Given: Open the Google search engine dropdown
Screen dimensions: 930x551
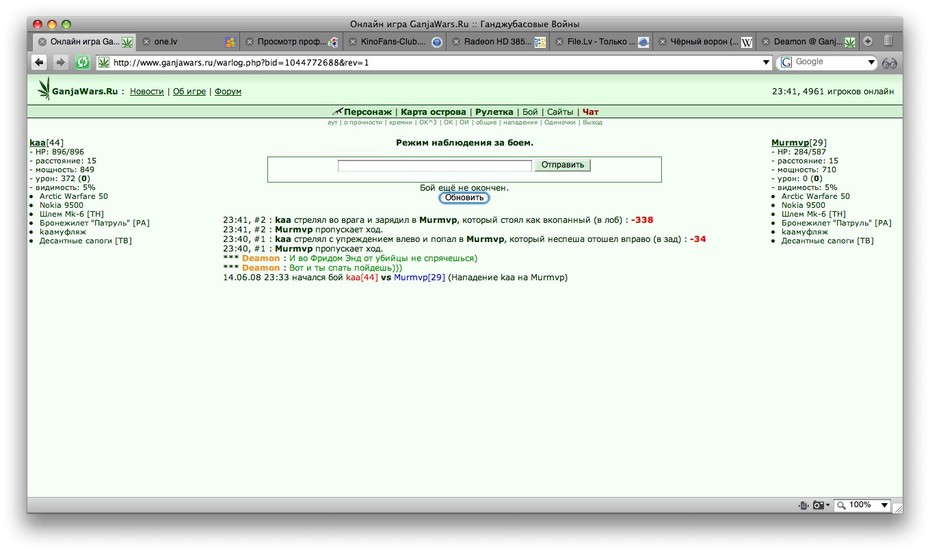Looking at the screenshot, I should click(871, 62).
